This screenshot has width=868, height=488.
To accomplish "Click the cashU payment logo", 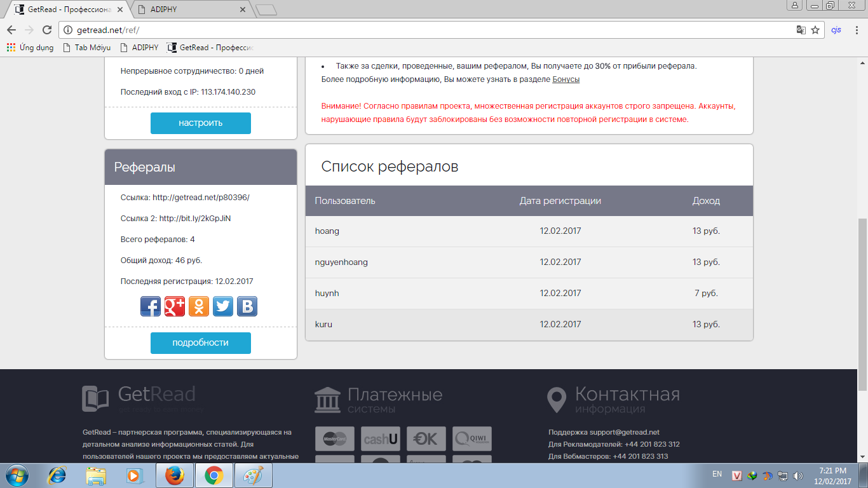I will tap(381, 438).
